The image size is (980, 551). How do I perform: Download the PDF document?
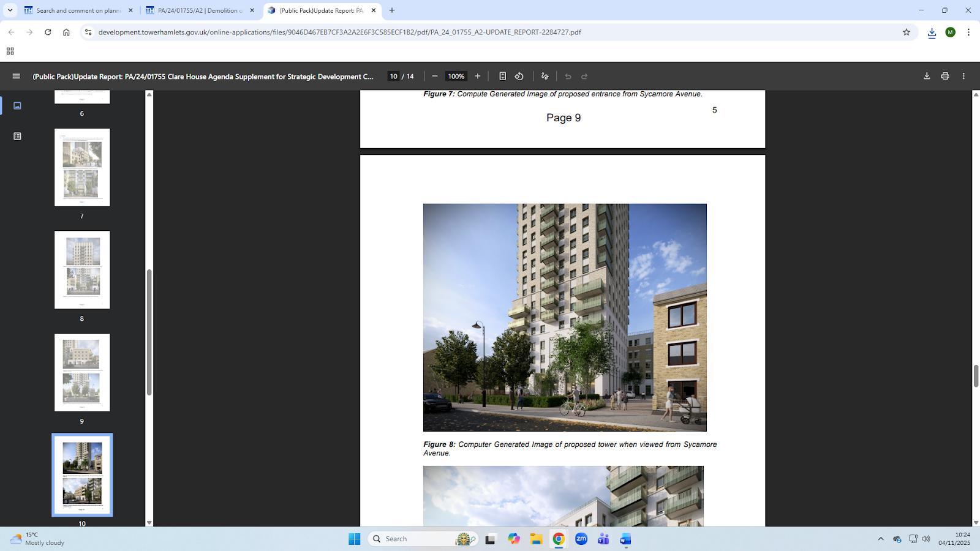pos(927,77)
